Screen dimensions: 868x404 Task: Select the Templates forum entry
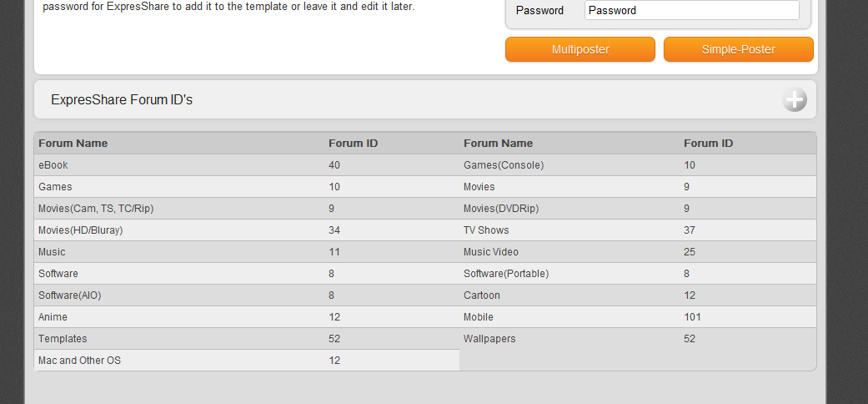[63, 339]
